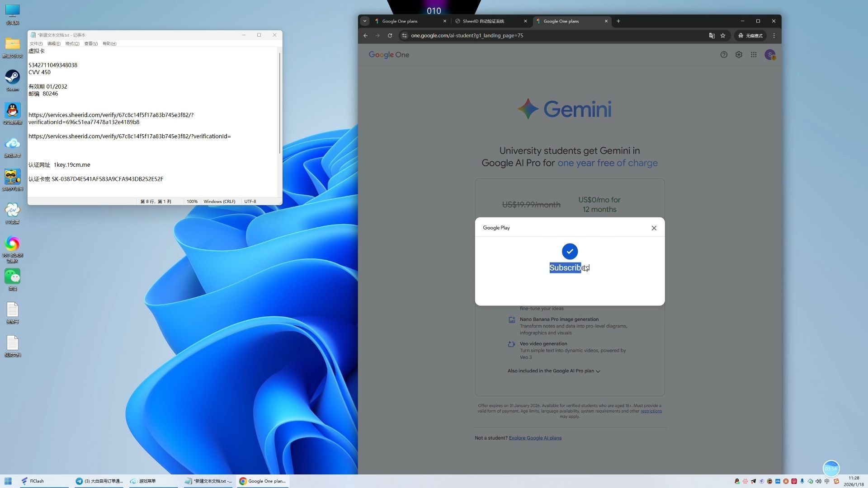Click the site info icon in address bar
Viewport: 868px width, 488px height.
tap(405, 36)
